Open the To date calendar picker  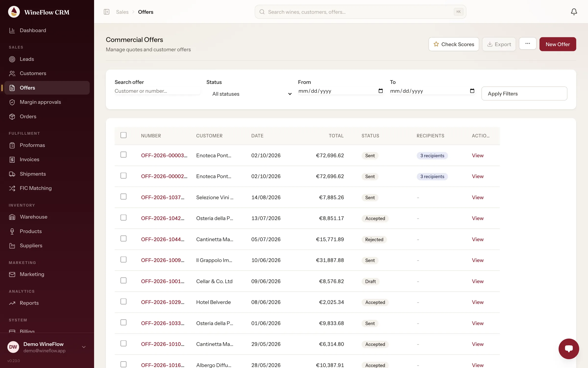click(472, 91)
